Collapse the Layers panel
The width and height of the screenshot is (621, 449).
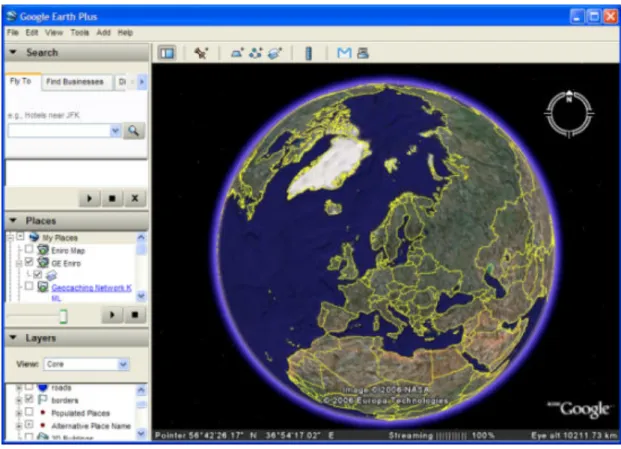pos(13,337)
